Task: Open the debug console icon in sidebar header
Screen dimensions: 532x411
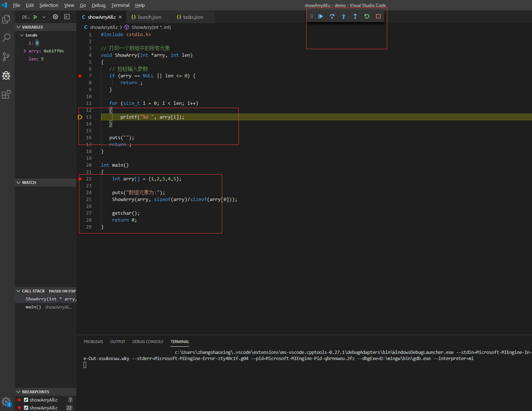Action: (67, 17)
